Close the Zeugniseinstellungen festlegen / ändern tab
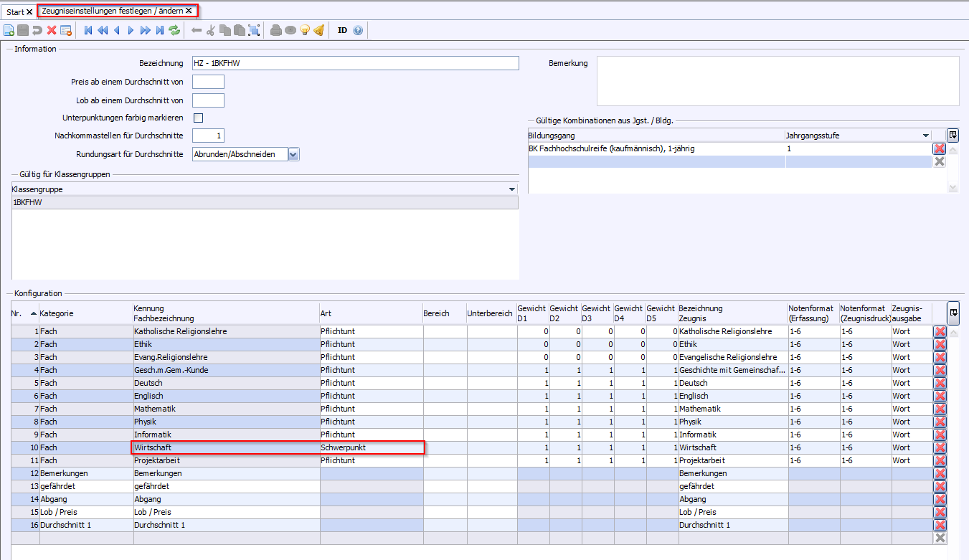 coord(189,11)
